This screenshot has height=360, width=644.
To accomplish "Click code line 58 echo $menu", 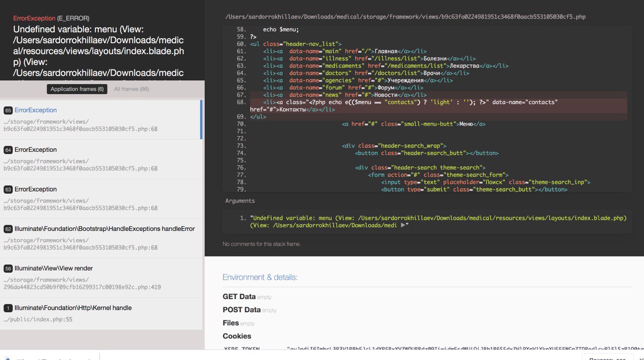I will [281, 30].
